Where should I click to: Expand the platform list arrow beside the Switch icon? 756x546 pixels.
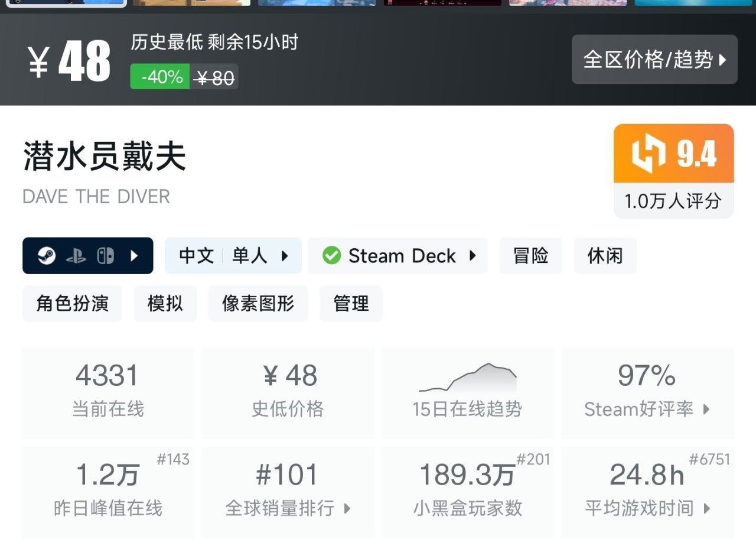(134, 256)
